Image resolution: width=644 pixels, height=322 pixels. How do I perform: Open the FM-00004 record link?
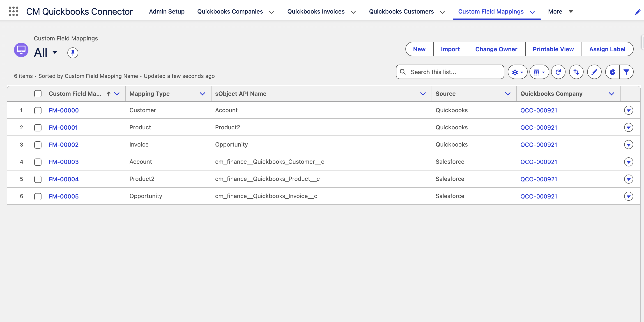(x=64, y=179)
